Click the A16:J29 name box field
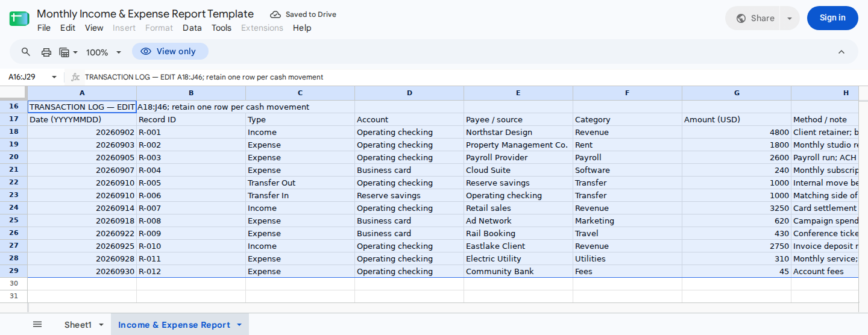 pyautogui.click(x=27, y=77)
